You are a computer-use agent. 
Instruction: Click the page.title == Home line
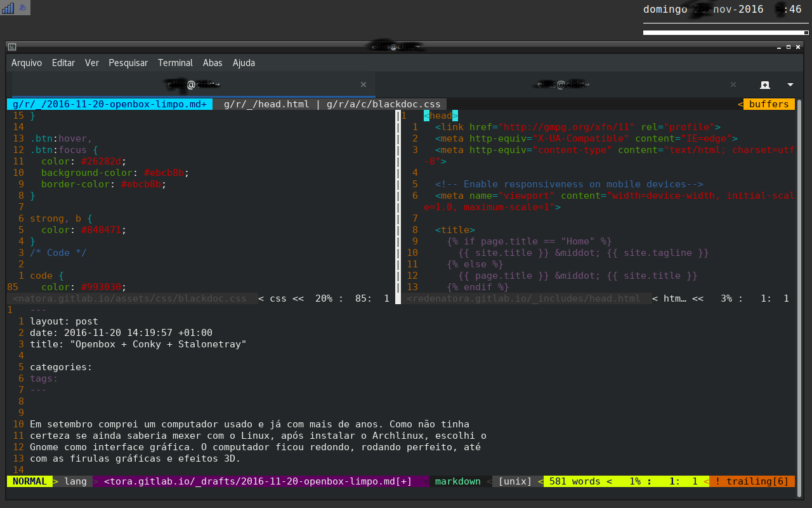(530, 241)
